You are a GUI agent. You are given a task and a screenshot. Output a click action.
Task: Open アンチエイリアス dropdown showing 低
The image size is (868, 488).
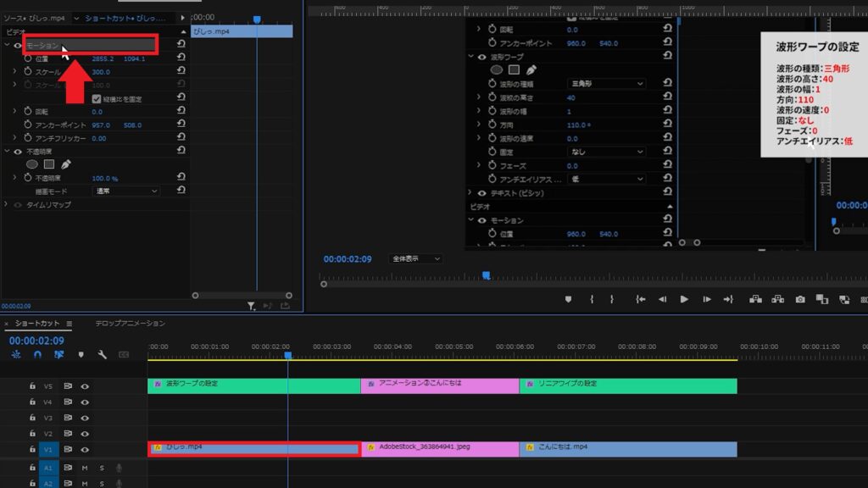click(606, 179)
